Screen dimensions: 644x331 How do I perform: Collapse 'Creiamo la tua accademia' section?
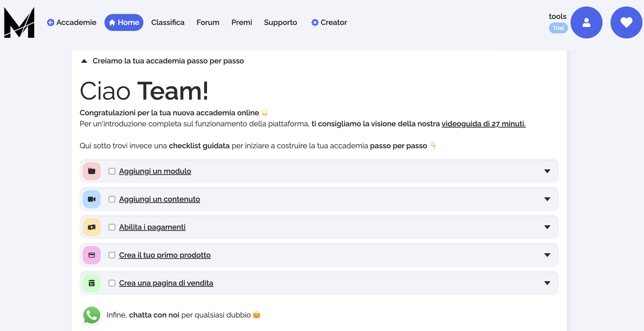click(84, 61)
